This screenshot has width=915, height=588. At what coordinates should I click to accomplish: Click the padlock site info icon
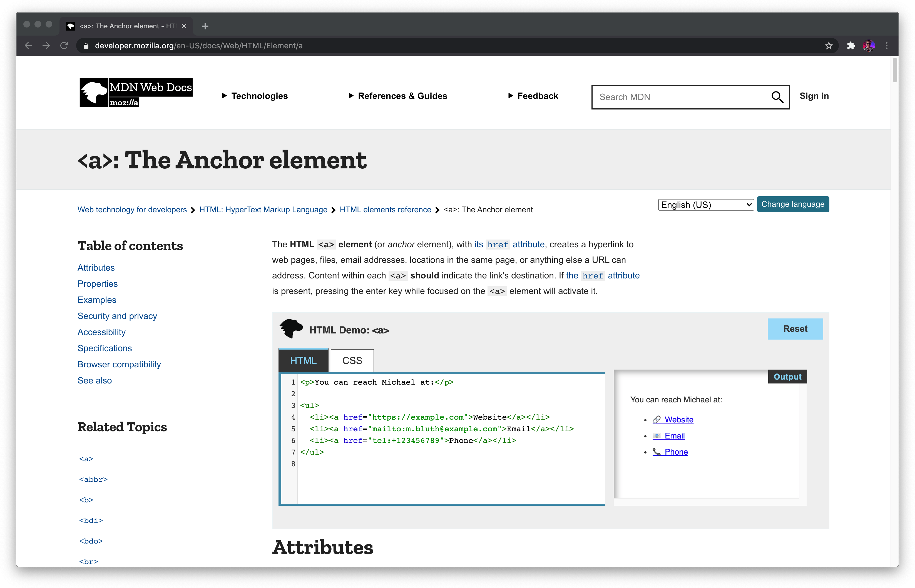click(86, 46)
